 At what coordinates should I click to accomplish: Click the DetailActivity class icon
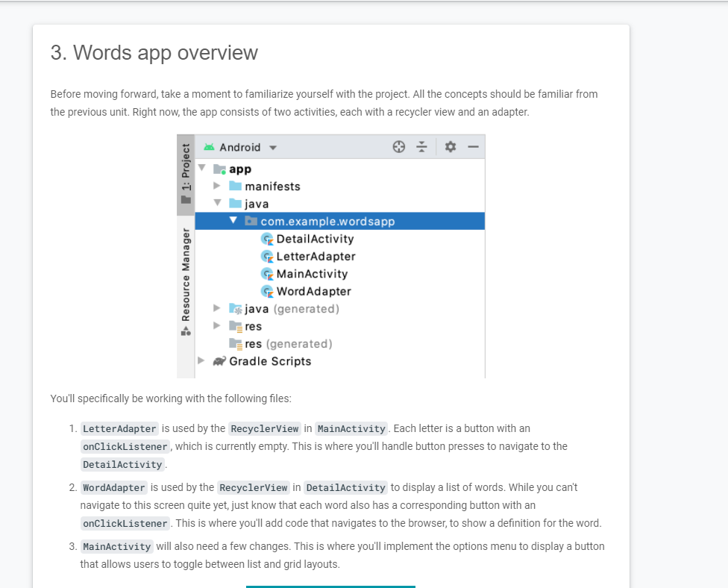tap(268, 239)
